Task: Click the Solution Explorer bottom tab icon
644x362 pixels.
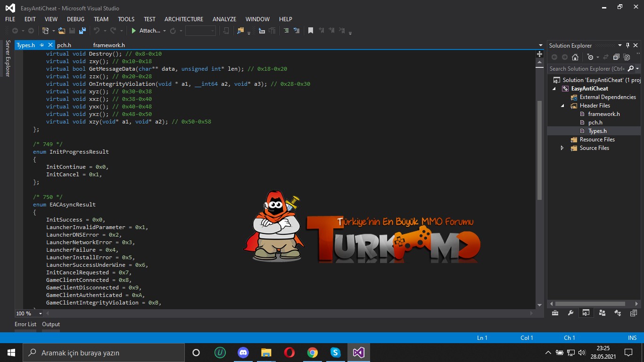Action: 586,313
